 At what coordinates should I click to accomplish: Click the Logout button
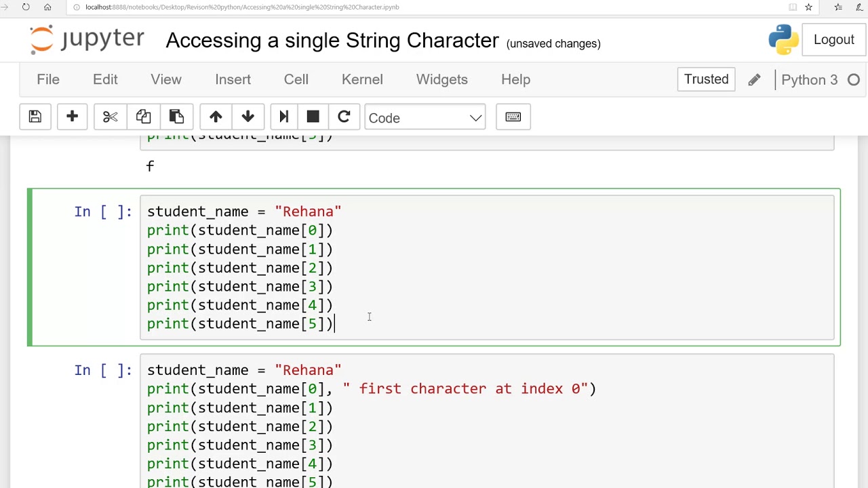point(833,39)
